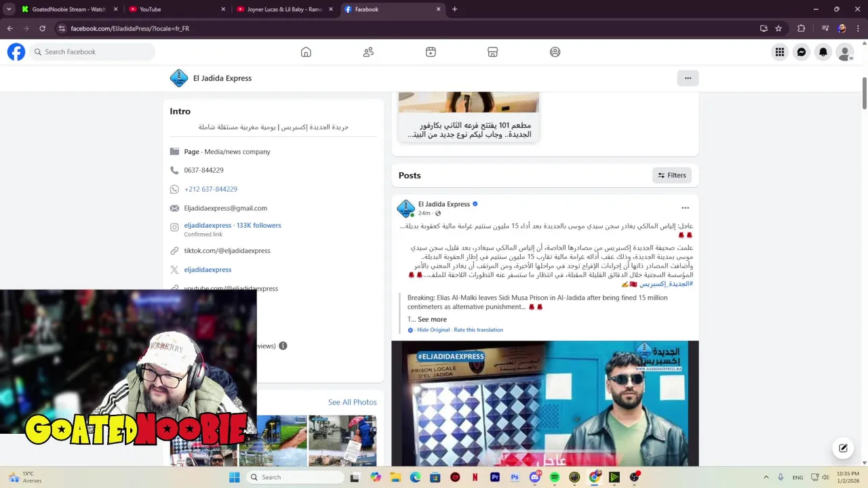
Task: Open the Facebook home feed icon
Action: (x=306, y=52)
